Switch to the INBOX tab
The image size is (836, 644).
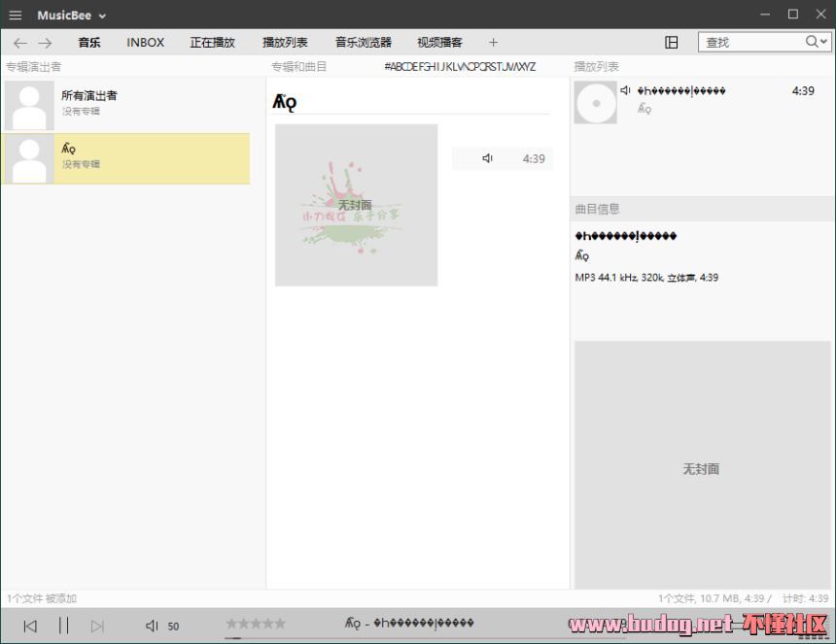(145, 43)
